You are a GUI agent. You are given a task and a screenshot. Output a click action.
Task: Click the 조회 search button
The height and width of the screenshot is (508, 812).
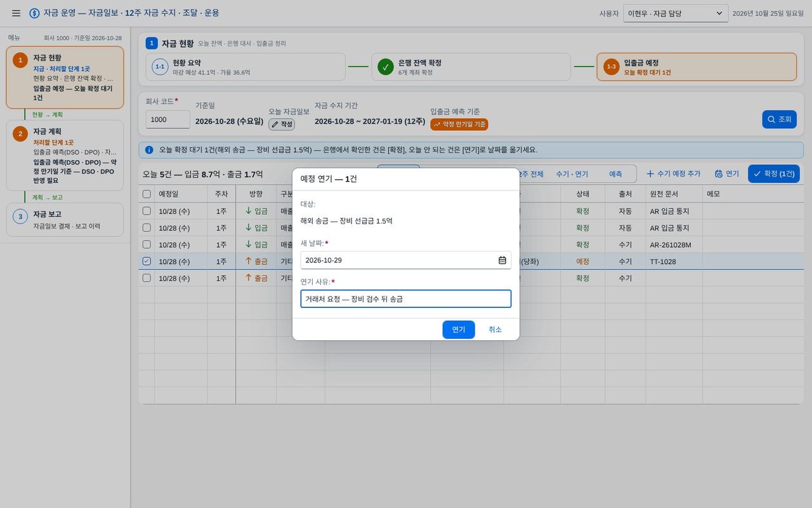(x=780, y=119)
